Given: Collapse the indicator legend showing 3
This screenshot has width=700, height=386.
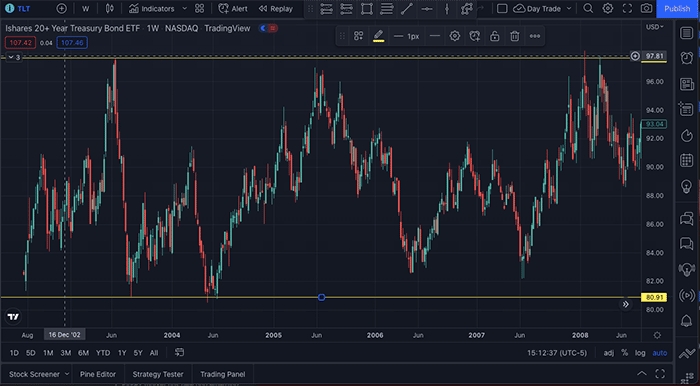Looking at the screenshot, I should 13,57.
